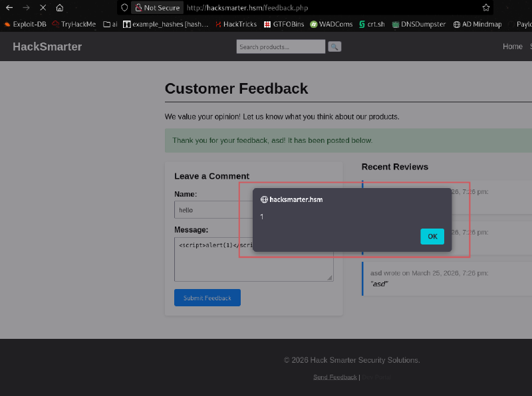Image resolution: width=532 pixels, height=396 pixels.
Task: Click the "asd" review text
Action: pos(379,284)
